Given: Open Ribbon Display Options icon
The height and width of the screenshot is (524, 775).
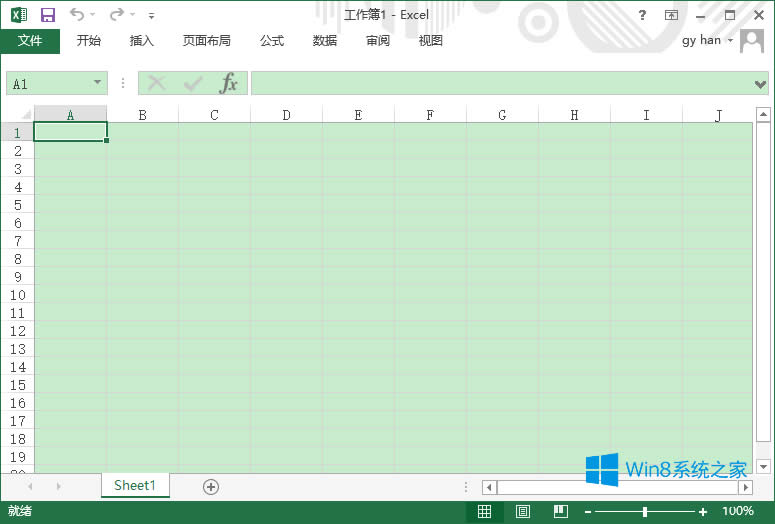Looking at the screenshot, I should pyautogui.click(x=671, y=15).
